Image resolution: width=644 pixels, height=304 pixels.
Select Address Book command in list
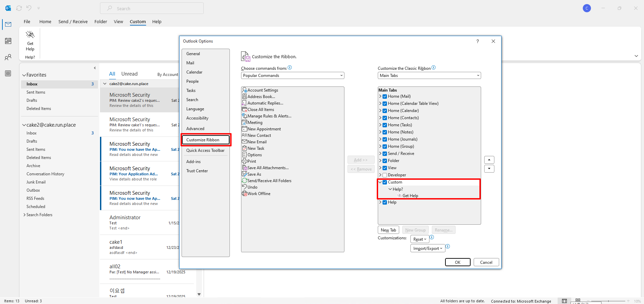click(258, 97)
